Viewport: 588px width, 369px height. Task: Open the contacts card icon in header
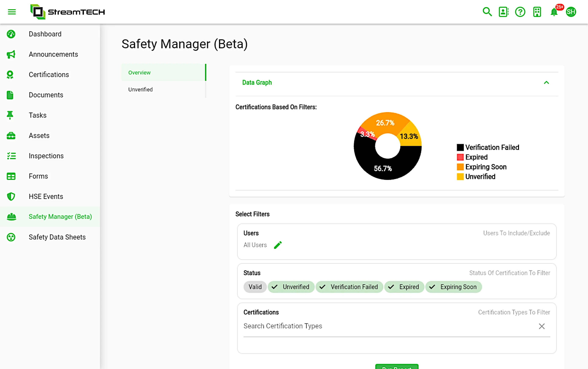[503, 12]
